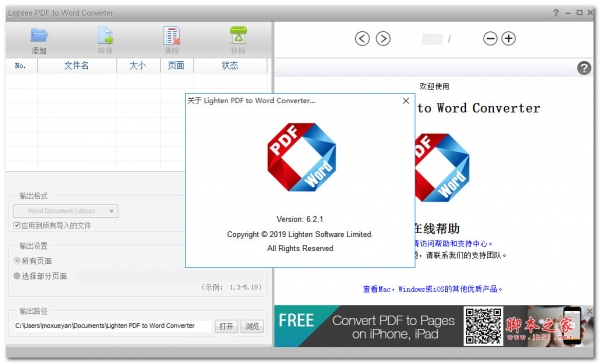600x364 pixels.
Task: Click the 转换 (Convert) toolbar icon
Action: coord(105,35)
